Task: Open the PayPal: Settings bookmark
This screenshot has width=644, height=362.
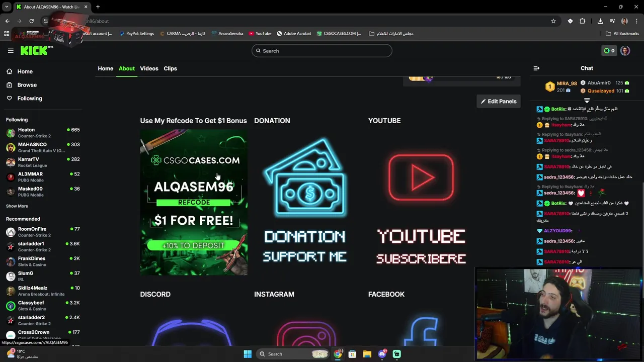Action: [136, 34]
